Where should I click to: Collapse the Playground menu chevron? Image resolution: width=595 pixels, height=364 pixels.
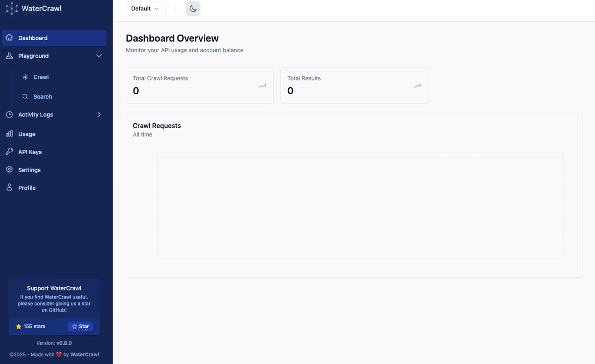pyautogui.click(x=99, y=56)
